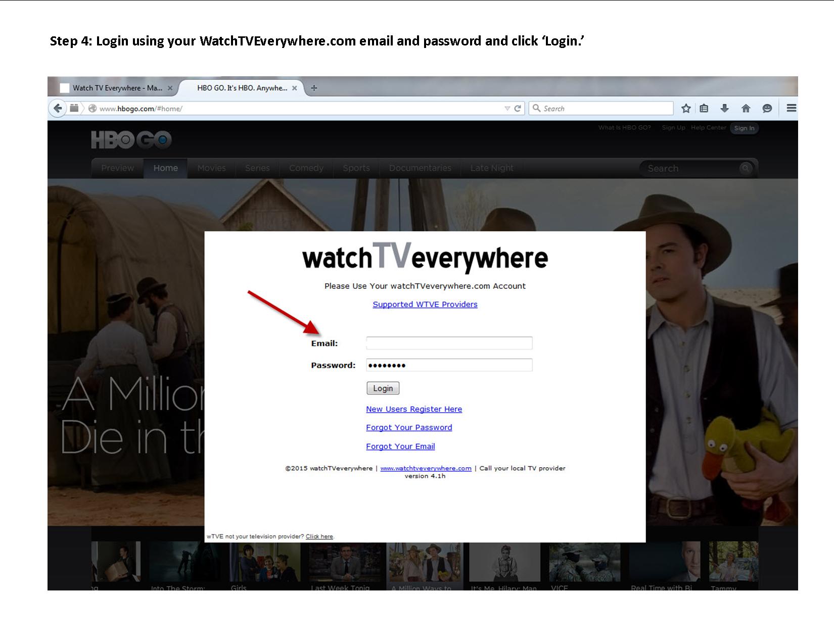This screenshot has height=644, width=834.
Task: Select the HBO GO browser tab
Action: pos(242,88)
